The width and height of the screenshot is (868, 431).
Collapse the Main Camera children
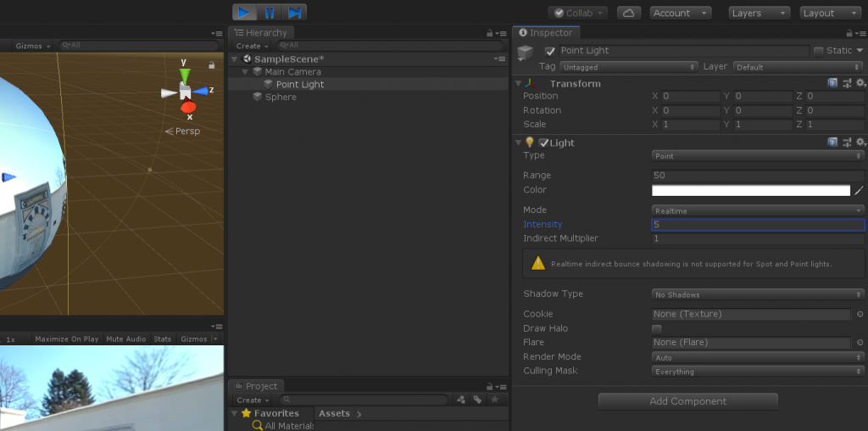pyautogui.click(x=245, y=72)
